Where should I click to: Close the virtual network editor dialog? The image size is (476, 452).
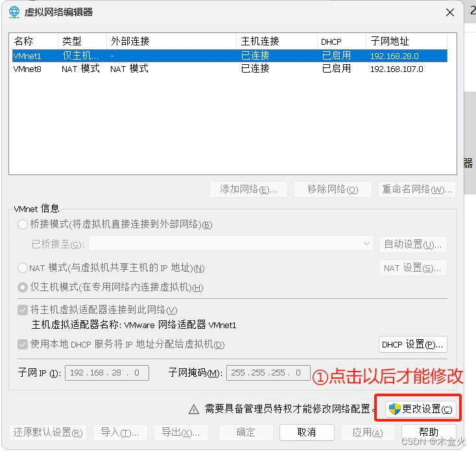pos(450,12)
